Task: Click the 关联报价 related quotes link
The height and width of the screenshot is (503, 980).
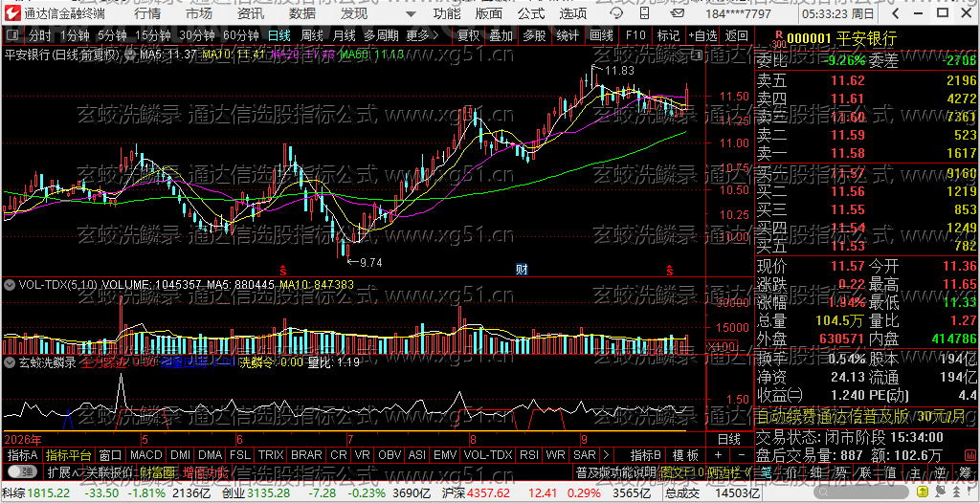Action: pyautogui.click(x=109, y=471)
